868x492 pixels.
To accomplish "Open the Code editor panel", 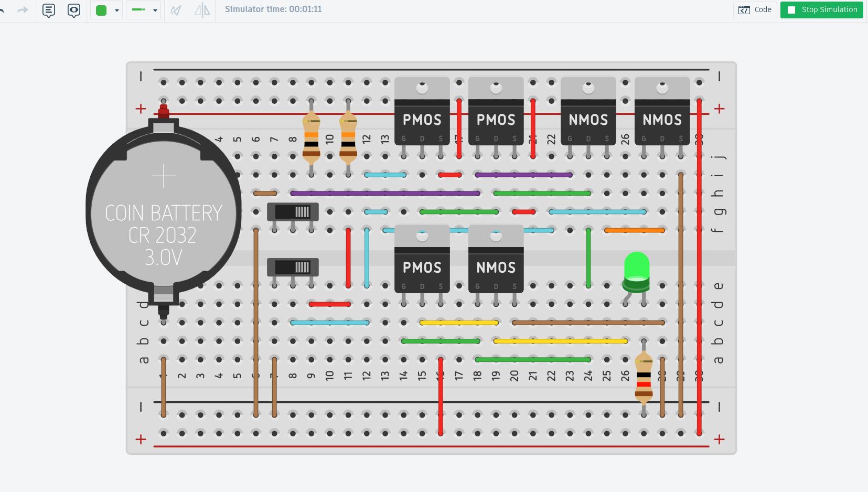I will pos(755,10).
